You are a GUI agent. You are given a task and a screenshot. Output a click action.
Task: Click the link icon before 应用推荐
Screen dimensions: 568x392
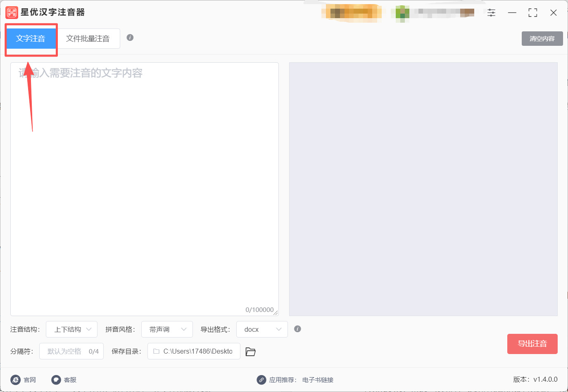point(261,380)
